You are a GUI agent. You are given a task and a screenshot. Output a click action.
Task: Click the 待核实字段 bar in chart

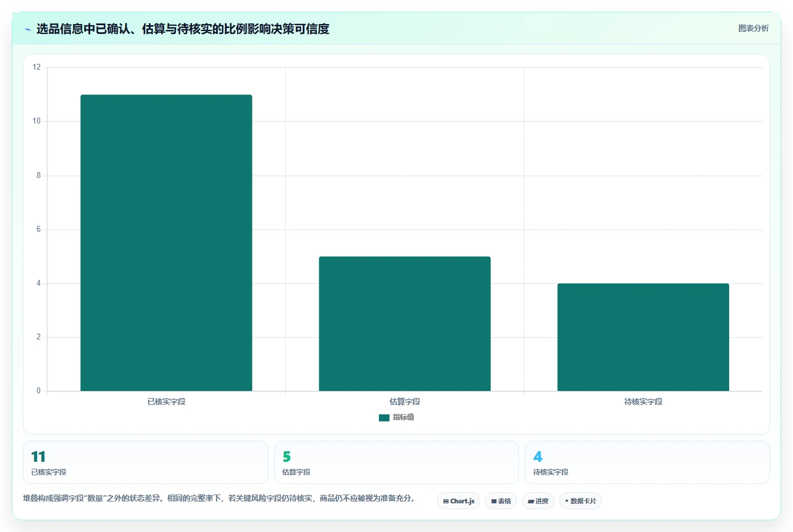tap(643, 337)
